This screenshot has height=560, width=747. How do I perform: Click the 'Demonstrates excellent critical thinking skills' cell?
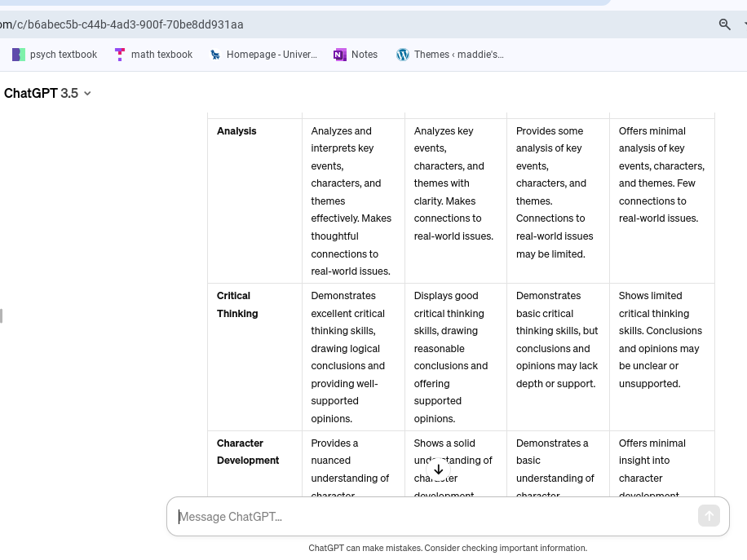point(353,357)
